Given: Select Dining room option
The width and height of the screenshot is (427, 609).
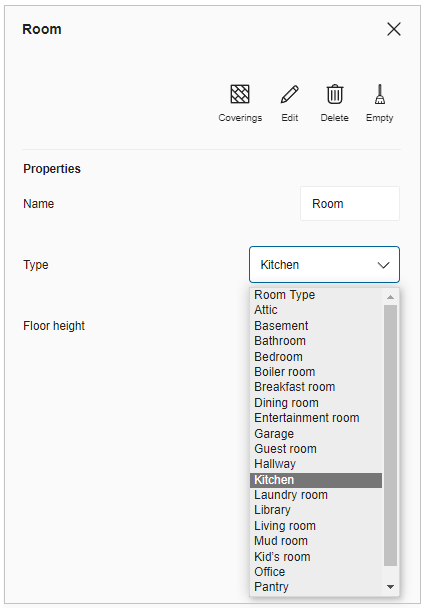Looking at the screenshot, I should (316, 403).
